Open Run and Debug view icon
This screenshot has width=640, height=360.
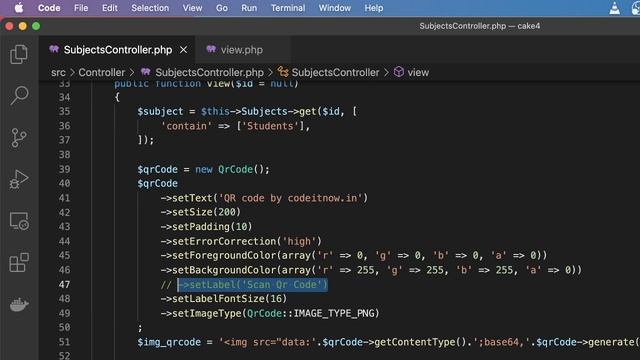[19, 179]
